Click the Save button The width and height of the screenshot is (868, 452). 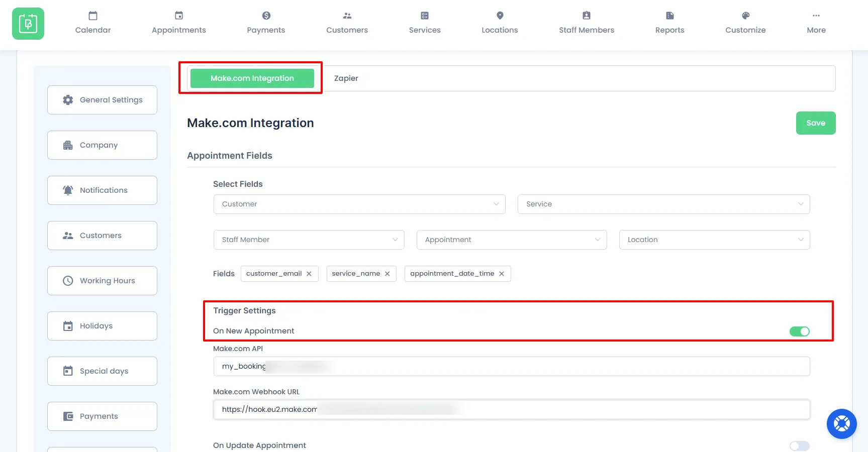click(x=815, y=123)
